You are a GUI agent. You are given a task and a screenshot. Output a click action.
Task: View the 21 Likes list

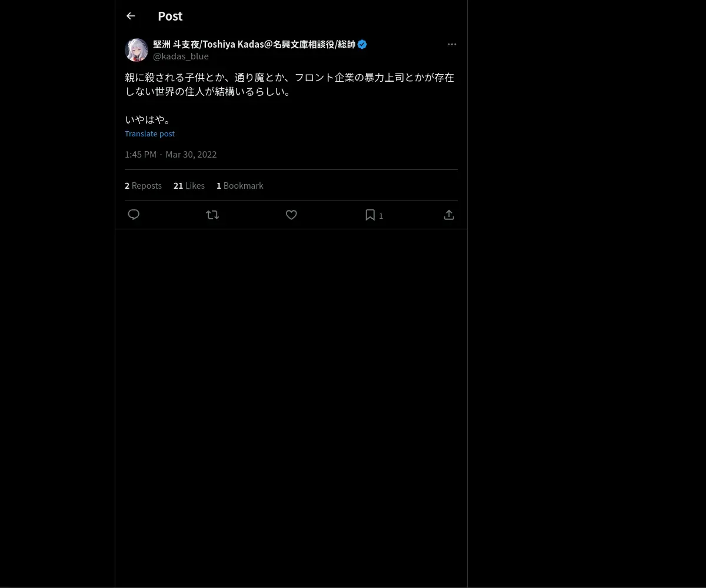click(189, 185)
